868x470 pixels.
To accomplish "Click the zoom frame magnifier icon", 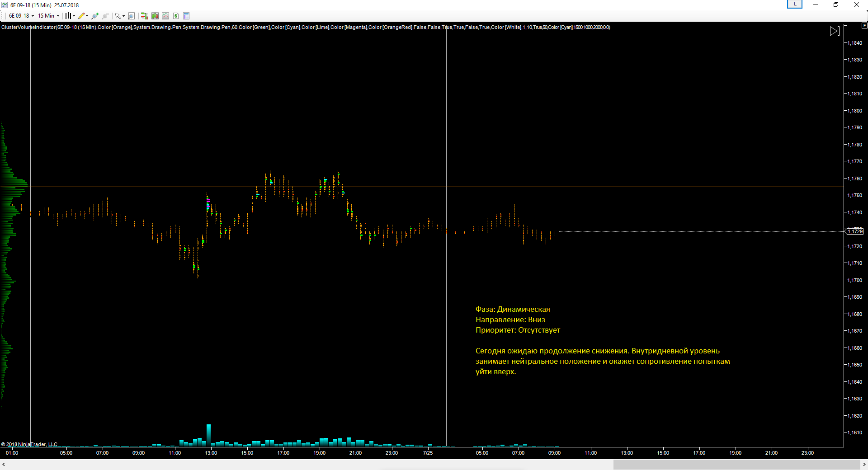I will (131, 16).
